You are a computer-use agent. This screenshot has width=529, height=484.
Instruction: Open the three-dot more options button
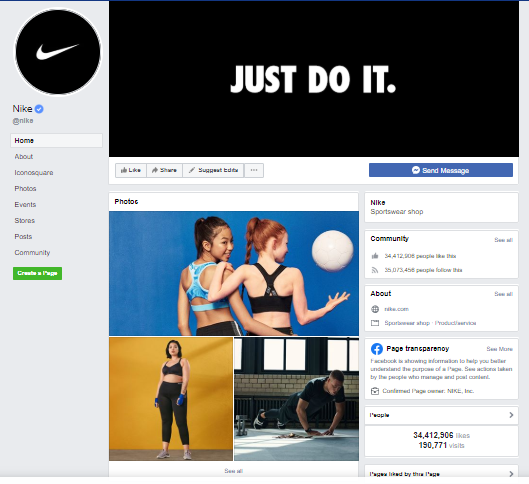click(254, 170)
